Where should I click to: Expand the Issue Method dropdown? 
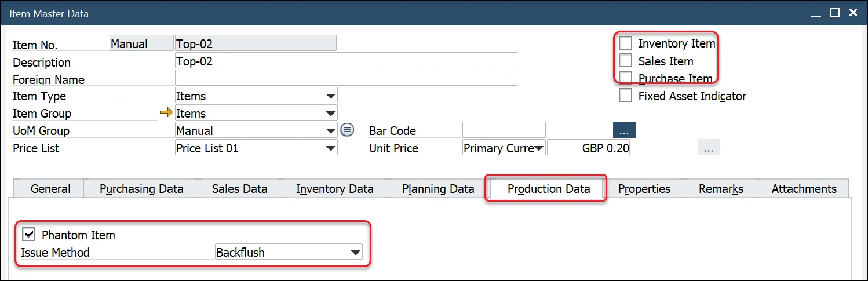pos(355,253)
